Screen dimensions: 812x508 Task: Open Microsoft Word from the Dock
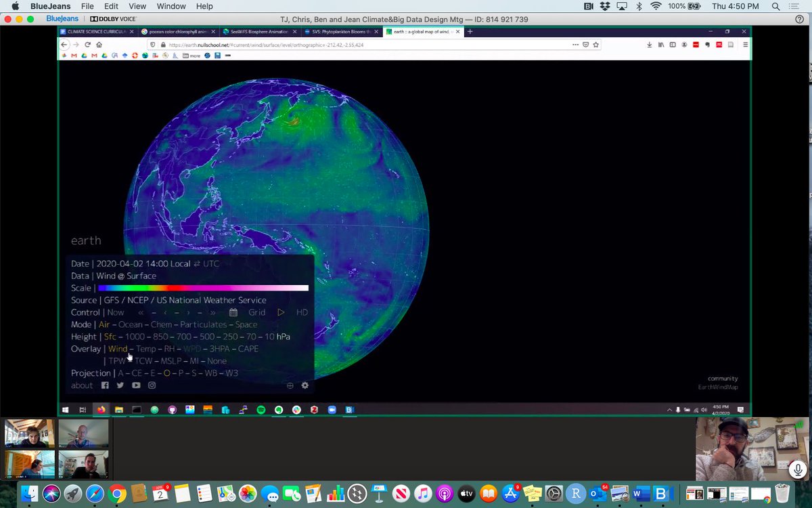tap(641, 493)
